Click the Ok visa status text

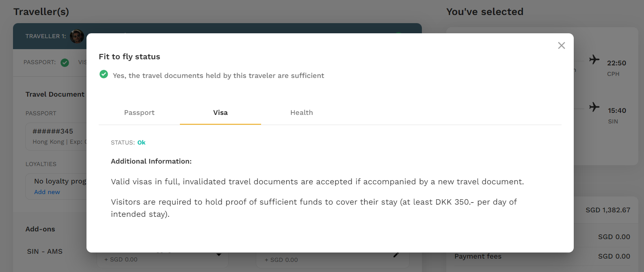(x=141, y=142)
